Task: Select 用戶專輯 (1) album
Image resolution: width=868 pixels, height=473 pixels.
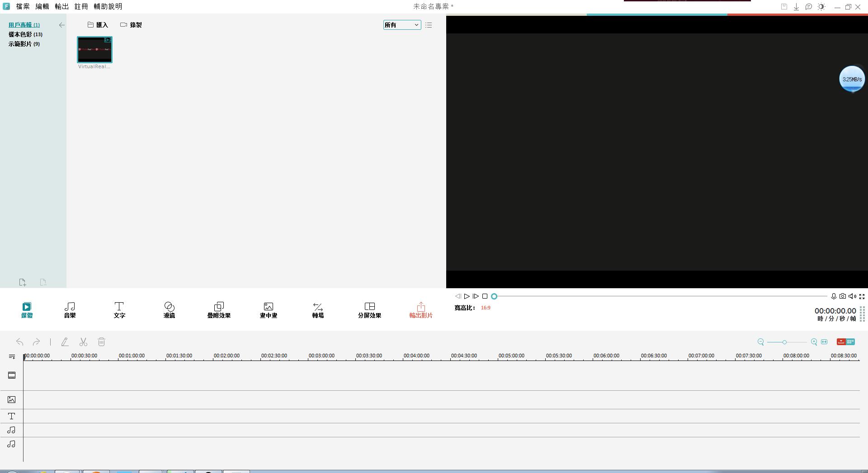Action: pyautogui.click(x=24, y=25)
